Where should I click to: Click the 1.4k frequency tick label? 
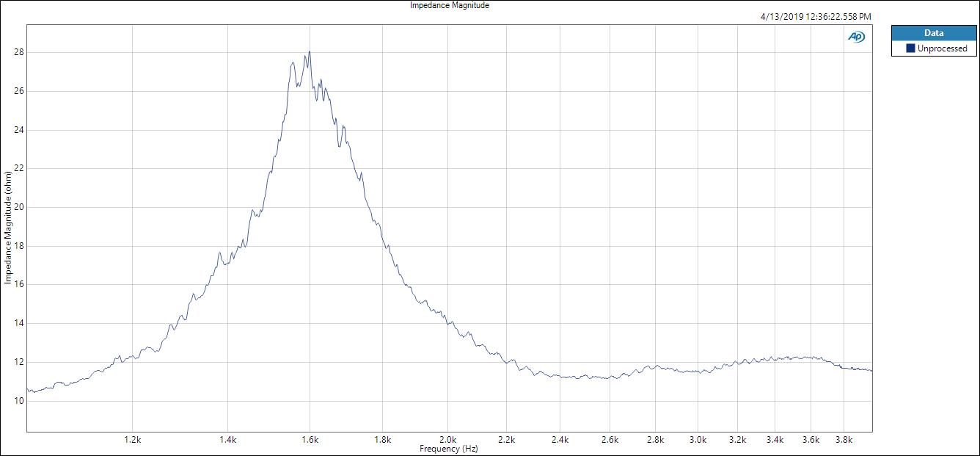(x=228, y=440)
